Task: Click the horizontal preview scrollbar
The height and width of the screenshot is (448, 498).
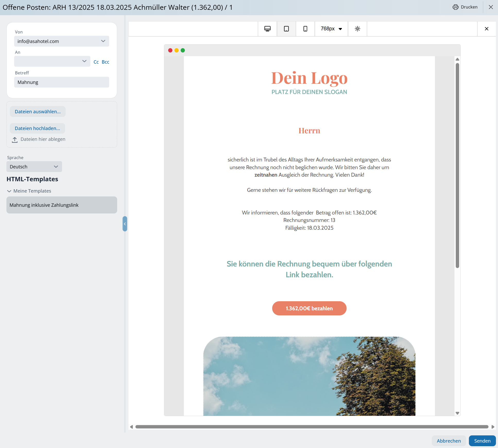Action: (x=312, y=427)
